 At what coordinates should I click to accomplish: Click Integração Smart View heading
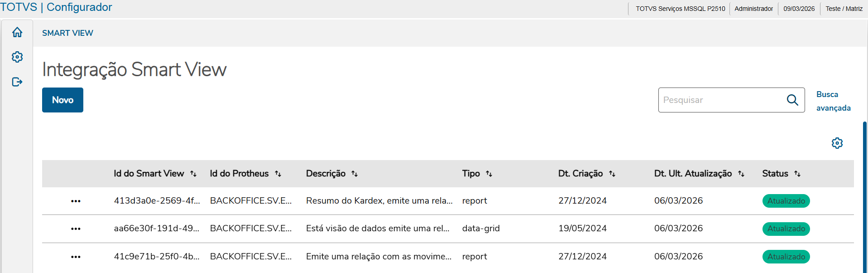[134, 69]
